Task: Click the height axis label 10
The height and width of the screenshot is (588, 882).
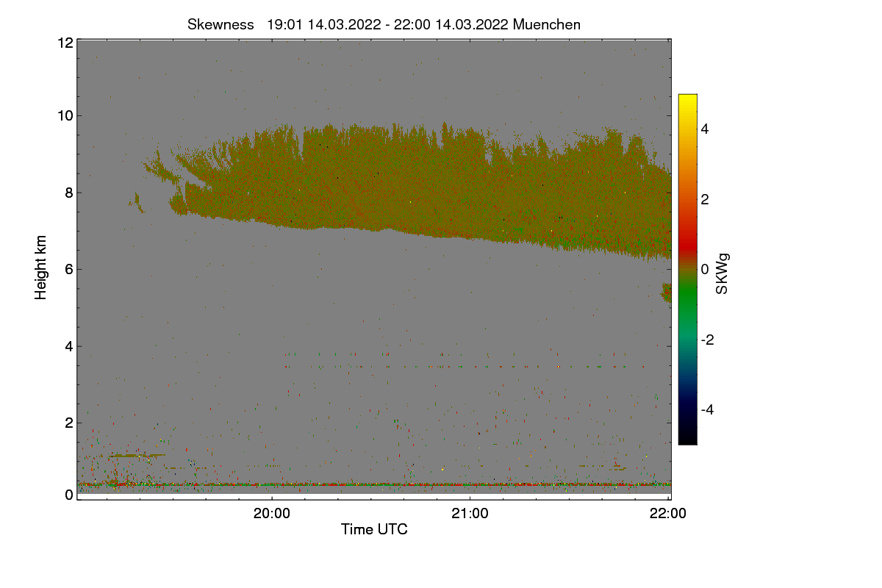Action: [65, 115]
